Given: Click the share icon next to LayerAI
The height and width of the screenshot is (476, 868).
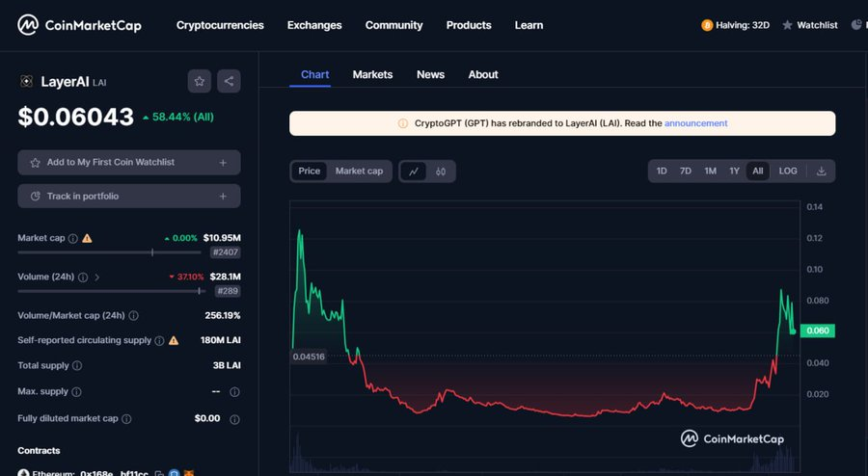Looking at the screenshot, I should [x=229, y=81].
